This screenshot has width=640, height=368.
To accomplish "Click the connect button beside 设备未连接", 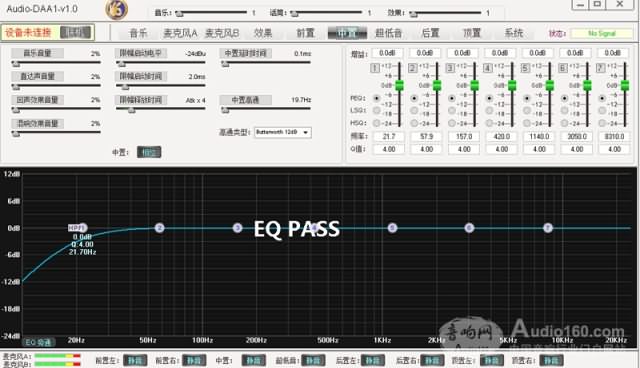I will tap(76, 32).
